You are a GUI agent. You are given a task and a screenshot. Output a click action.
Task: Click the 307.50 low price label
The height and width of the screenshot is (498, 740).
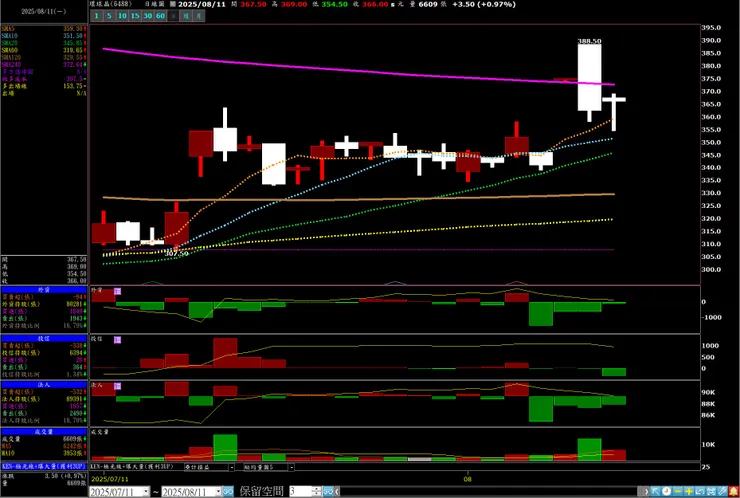tap(177, 253)
